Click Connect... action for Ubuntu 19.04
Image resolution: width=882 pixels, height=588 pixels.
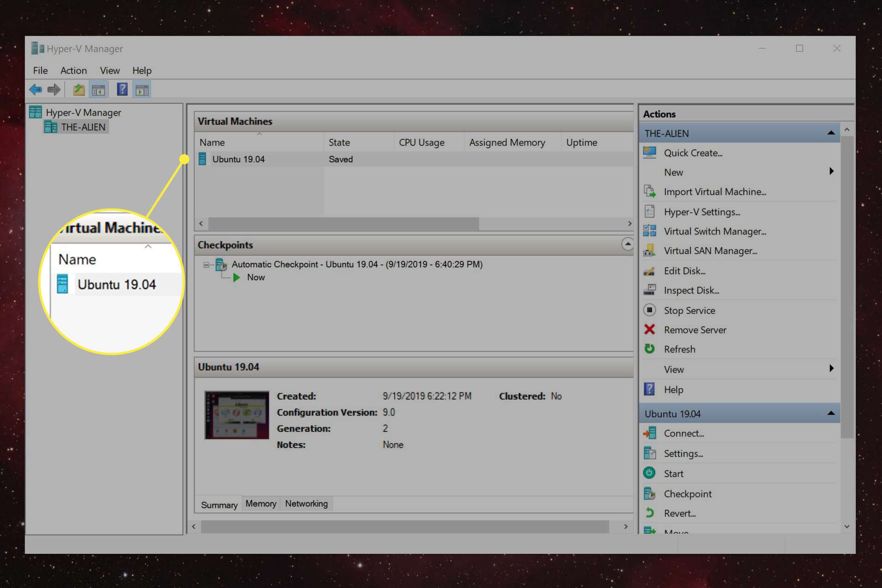[684, 433]
